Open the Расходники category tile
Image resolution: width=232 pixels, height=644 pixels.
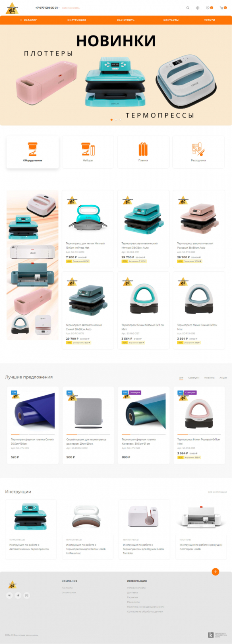point(199,152)
